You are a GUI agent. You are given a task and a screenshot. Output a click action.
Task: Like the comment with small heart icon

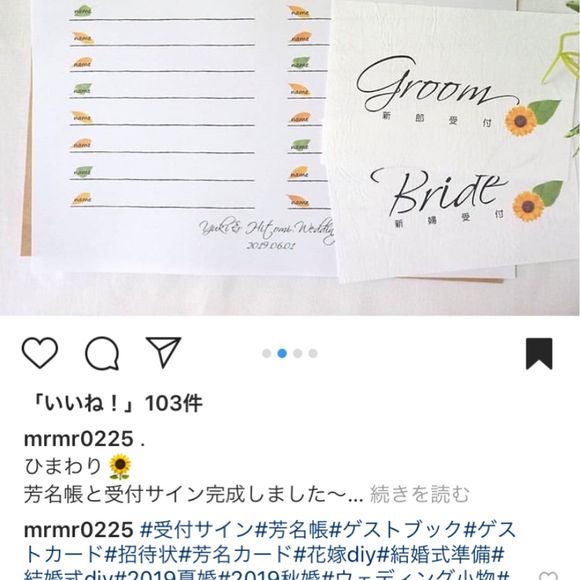pos(550,576)
